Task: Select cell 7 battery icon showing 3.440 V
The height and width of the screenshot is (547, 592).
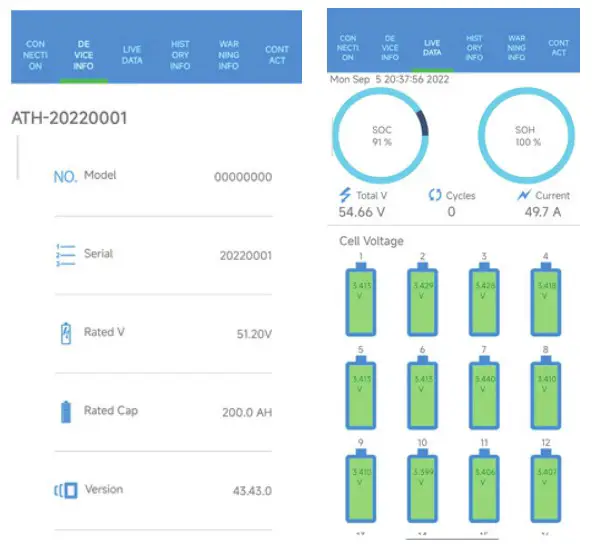Action: coord(484,393)
